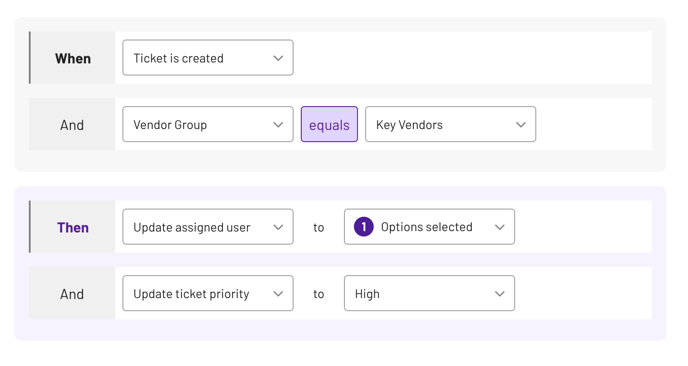This screenshot has width=688, height=366.
Task: Open the High priority value dropdown
Action: [x=429, y=293]
